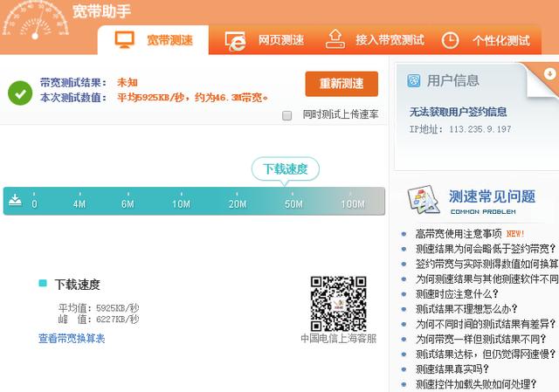Click the 测速常见问题 heading

pos(492,196)
